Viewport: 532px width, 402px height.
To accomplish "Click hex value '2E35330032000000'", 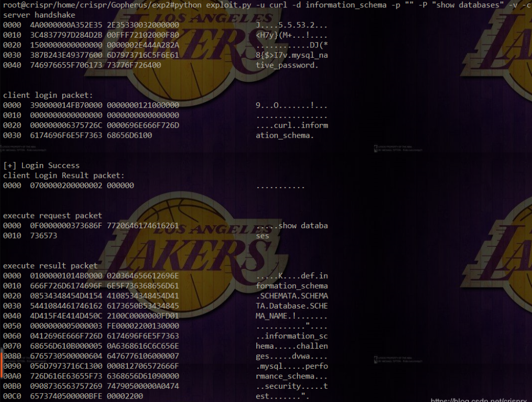I will 143,25.
